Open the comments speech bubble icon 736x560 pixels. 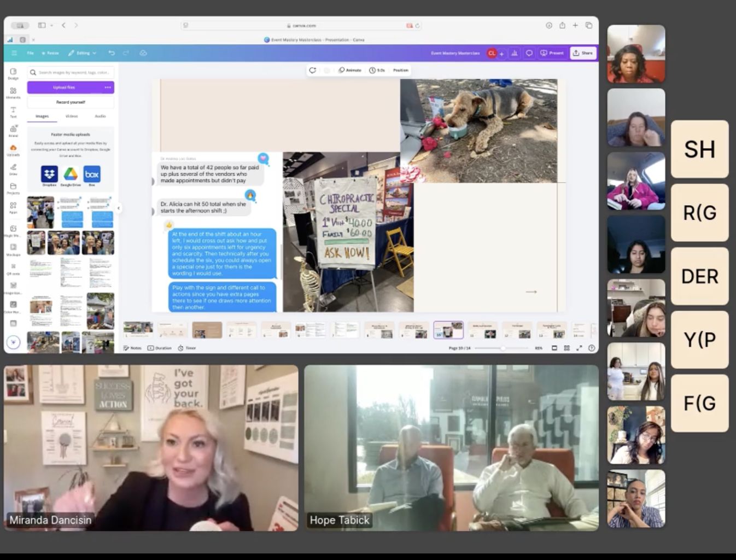tap(529, 53)
